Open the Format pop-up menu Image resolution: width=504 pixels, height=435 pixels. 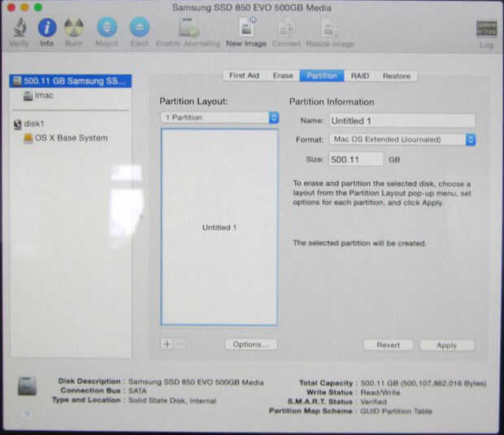point(402,140)
